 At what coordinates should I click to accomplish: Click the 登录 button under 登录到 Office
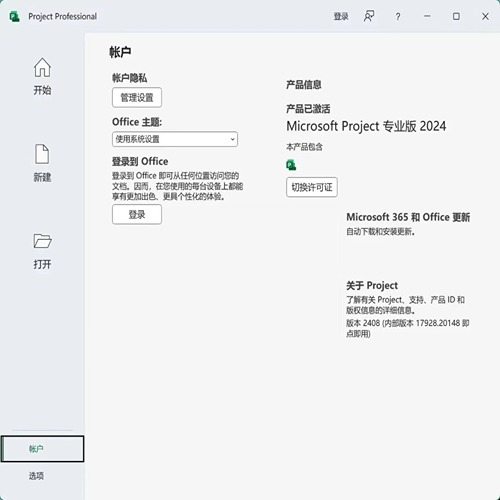click(137, 214)
